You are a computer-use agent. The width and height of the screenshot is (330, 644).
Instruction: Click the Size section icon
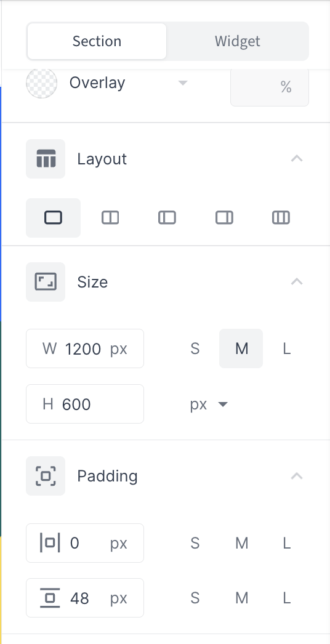tap(46, 282)
